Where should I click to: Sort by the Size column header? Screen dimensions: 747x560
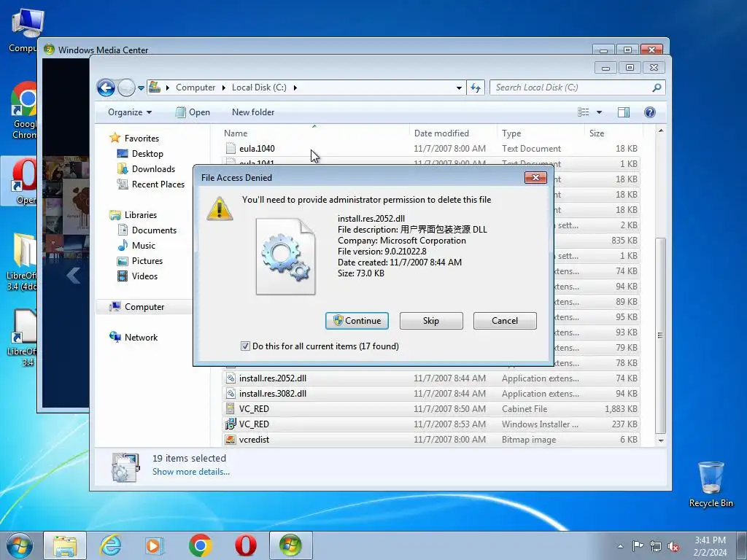[x=613, y=133]
